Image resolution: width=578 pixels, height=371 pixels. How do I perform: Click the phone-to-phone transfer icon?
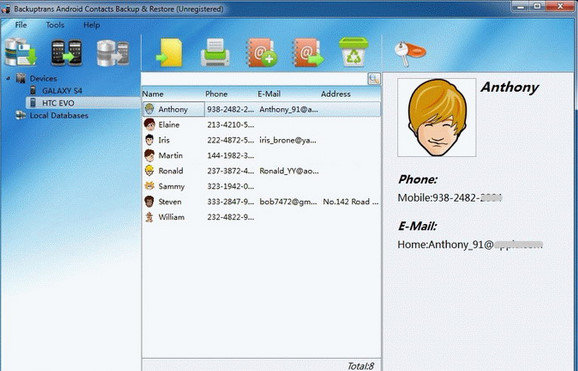click(x=67, y=53)
